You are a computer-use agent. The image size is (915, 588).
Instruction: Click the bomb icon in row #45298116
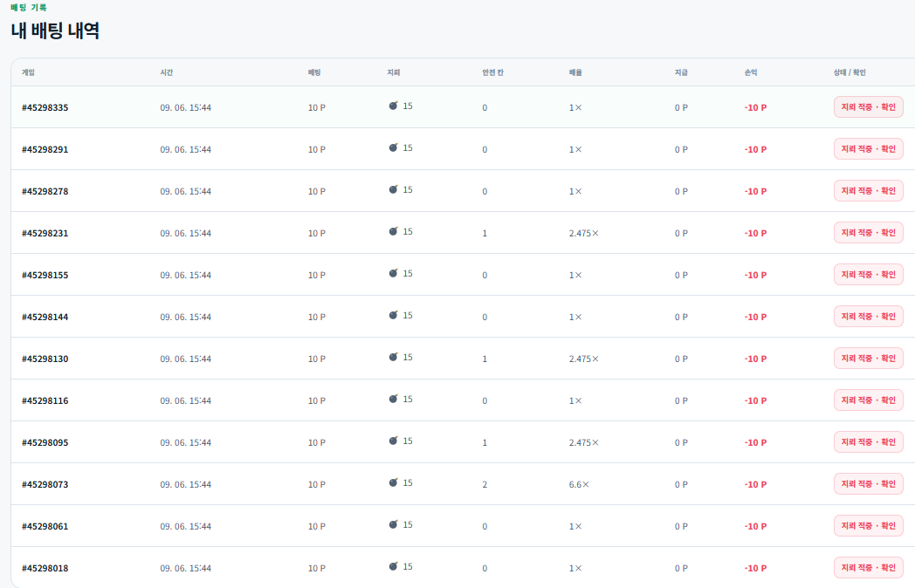click(393, 399)
